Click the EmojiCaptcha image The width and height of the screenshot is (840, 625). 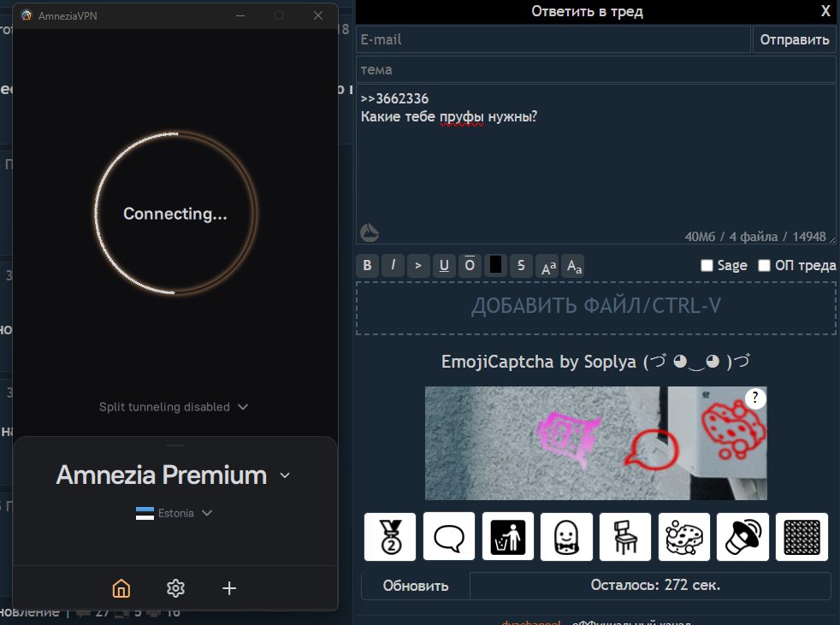point(595,443)
